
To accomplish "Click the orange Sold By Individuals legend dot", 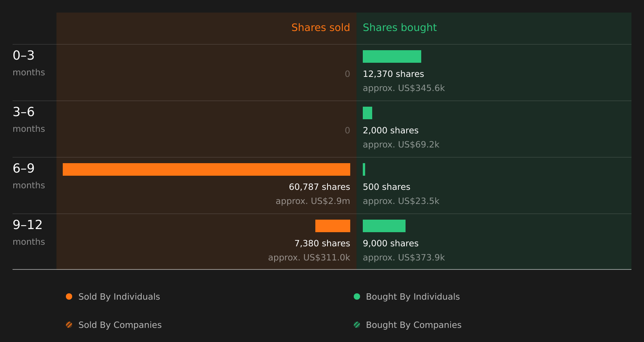I will [x=69, y=297].
